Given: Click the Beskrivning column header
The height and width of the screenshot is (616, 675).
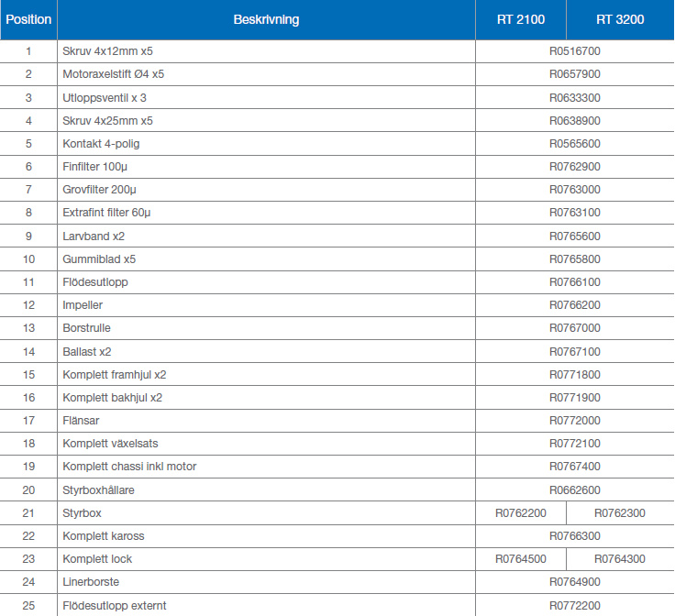Looking at the screenshot, I should (266, 19).
